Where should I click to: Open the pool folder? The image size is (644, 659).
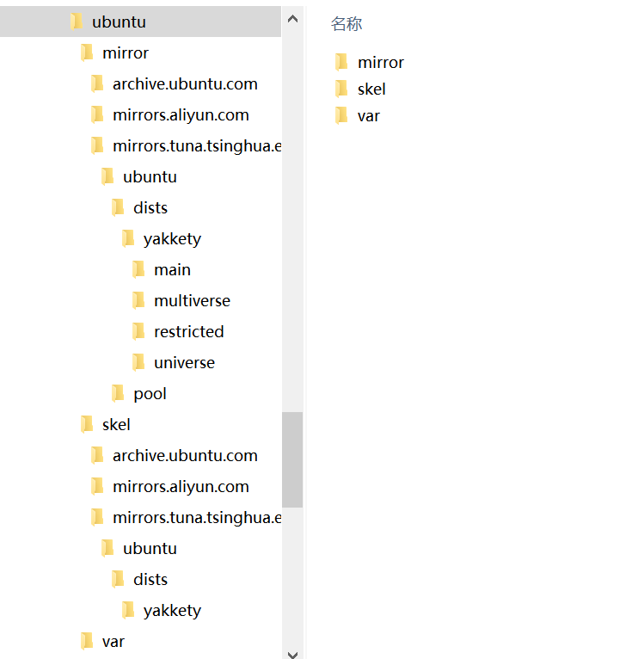(150, 394)
